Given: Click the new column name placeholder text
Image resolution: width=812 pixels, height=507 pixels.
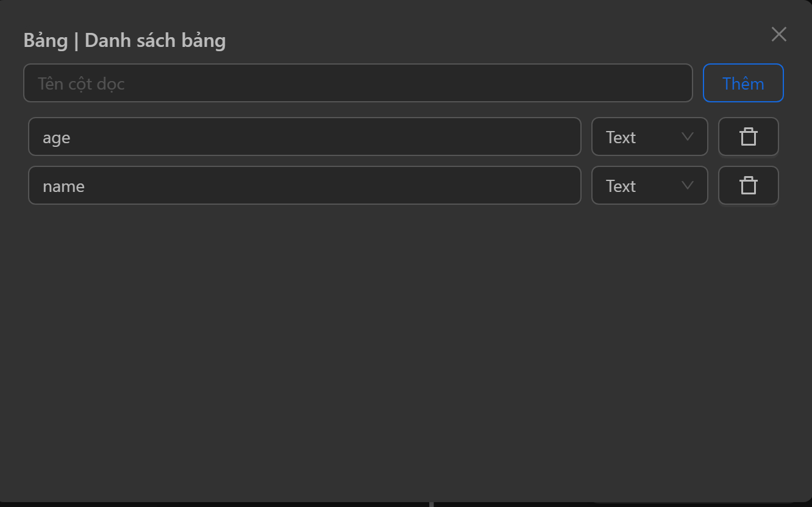Looking at the screenshot, I should pos(81,84).
